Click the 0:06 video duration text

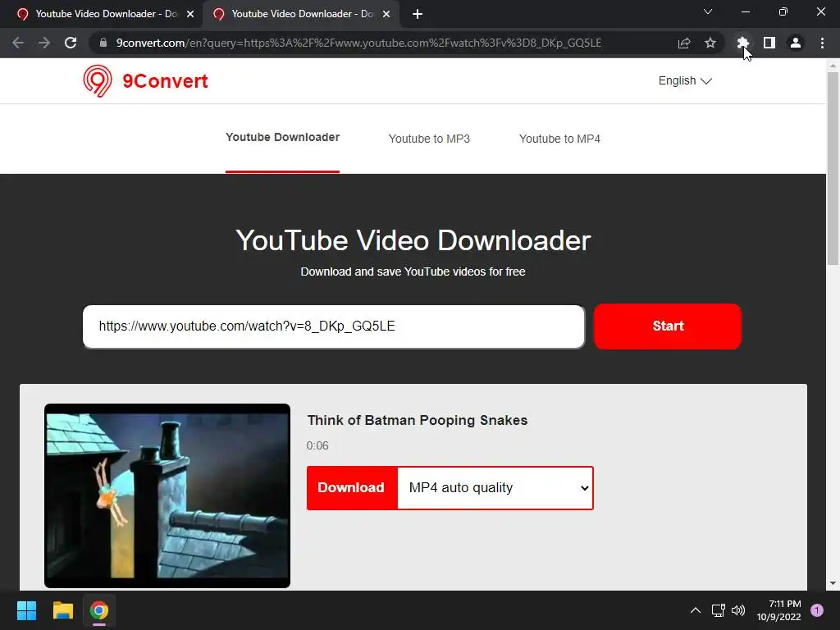[x=317, y=445]
